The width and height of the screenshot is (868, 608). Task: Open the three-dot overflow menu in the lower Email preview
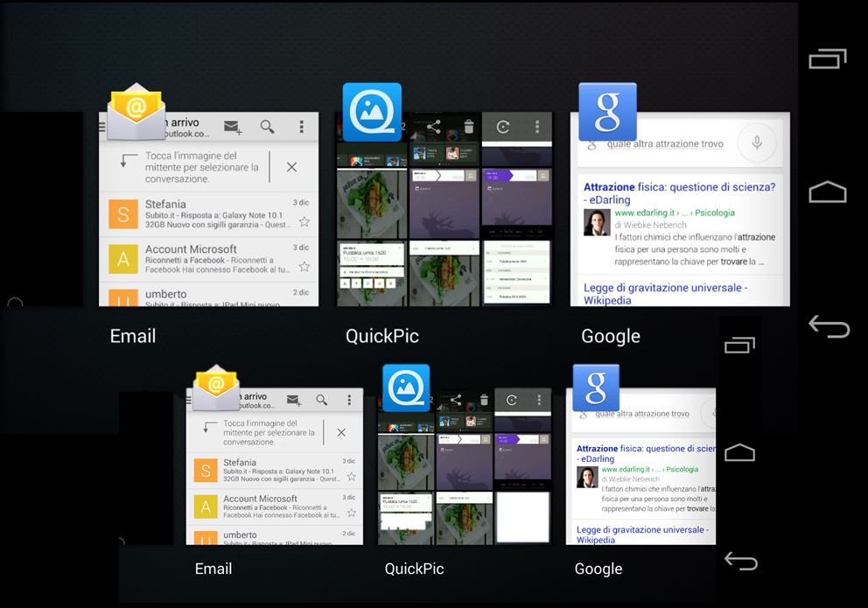[349, 400]
